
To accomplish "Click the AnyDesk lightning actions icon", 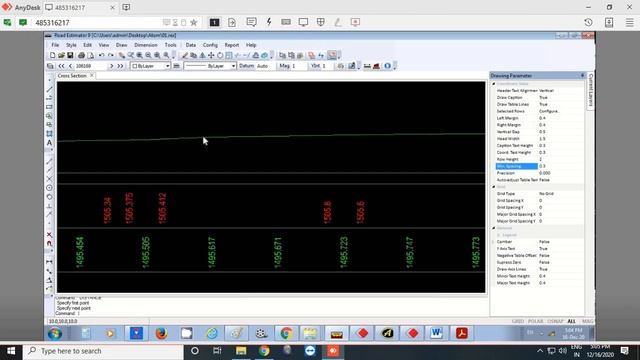I will [269, 22].
